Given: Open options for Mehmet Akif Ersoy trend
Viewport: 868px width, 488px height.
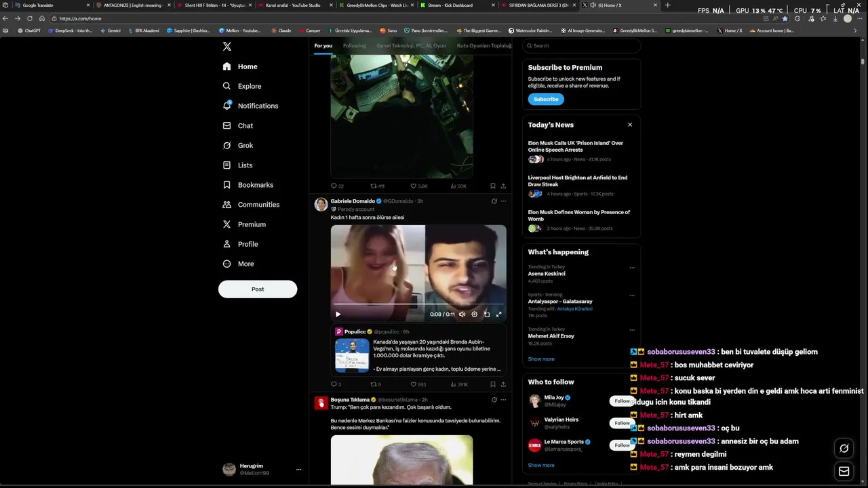Looking at the screenshot, I should pyautogui.click(x=632, y=330).
